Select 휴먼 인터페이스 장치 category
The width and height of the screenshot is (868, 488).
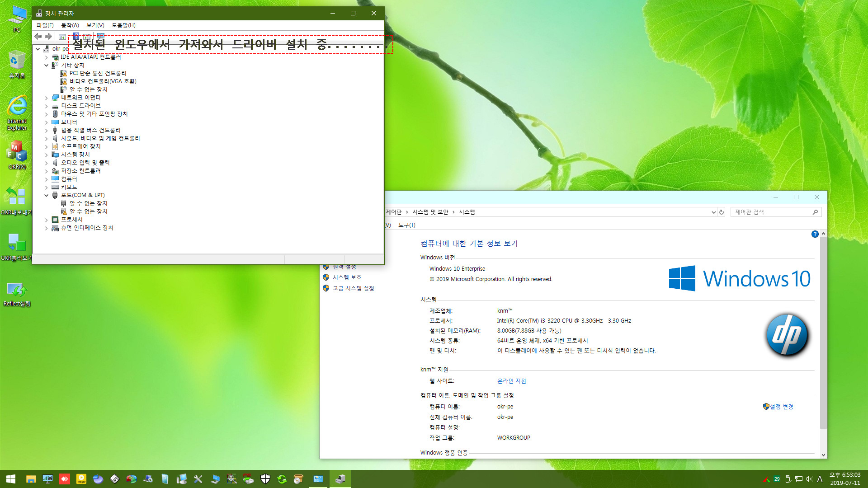(87, 228)
